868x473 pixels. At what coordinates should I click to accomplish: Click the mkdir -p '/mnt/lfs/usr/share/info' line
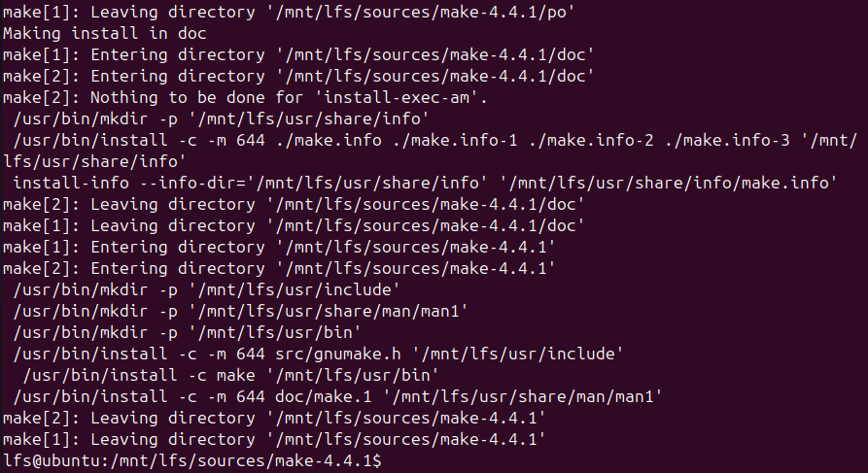(x=222, y=118)
